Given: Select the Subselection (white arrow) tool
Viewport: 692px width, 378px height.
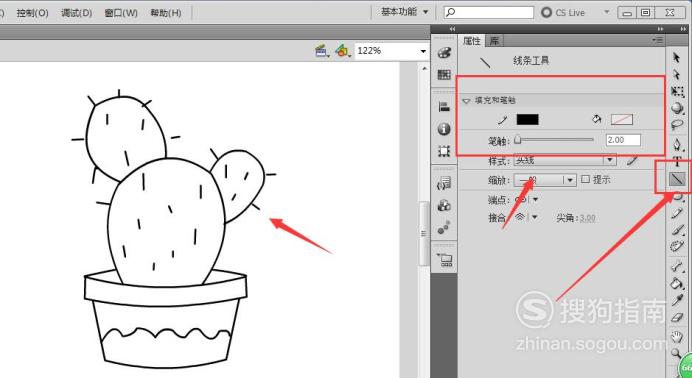Looking at the screenshot, I should coord(677,74).
